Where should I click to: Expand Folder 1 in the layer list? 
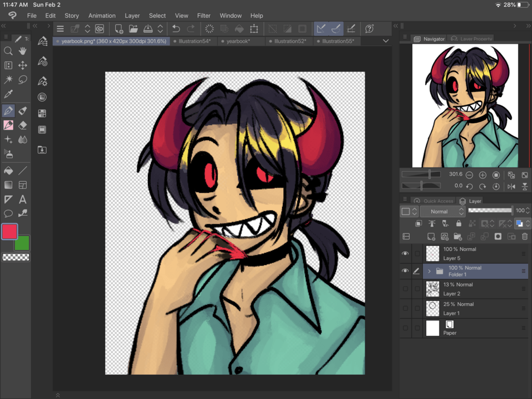(x=429, y=272)
